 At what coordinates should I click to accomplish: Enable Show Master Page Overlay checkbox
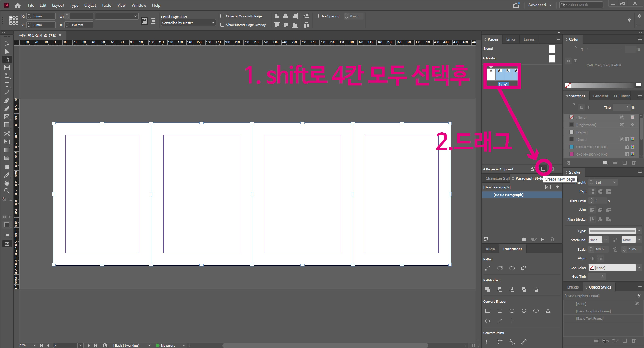click(x=222, y=25)
